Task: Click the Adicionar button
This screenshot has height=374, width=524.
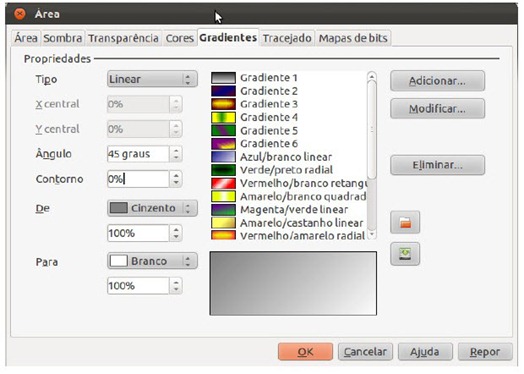Action: coord(437,81)
